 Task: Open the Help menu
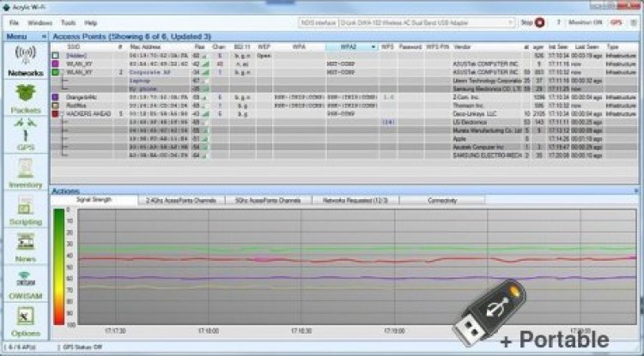pyautogui.click(x=91, y=23)
